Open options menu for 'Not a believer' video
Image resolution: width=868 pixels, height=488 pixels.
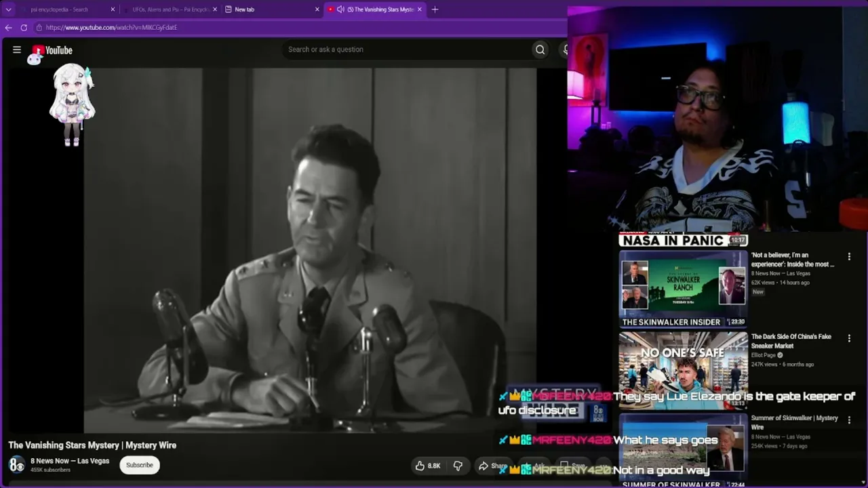[x=849, y=257]
